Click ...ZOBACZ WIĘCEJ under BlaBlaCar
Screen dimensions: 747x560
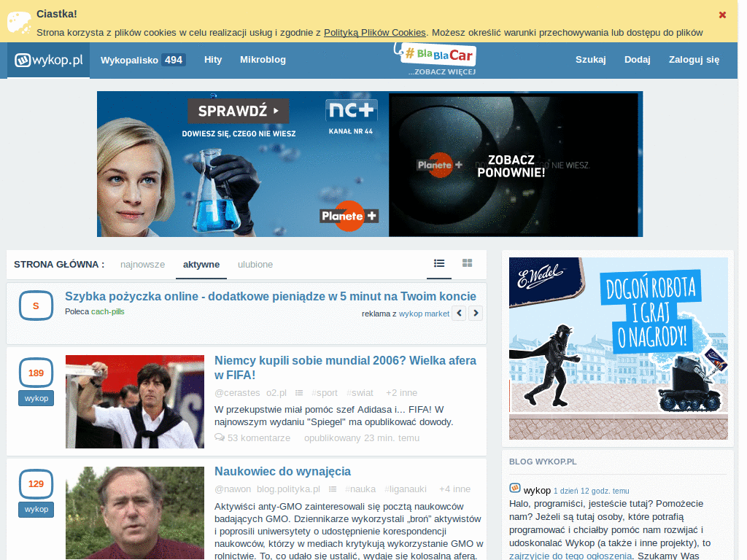tap(441, 72)
